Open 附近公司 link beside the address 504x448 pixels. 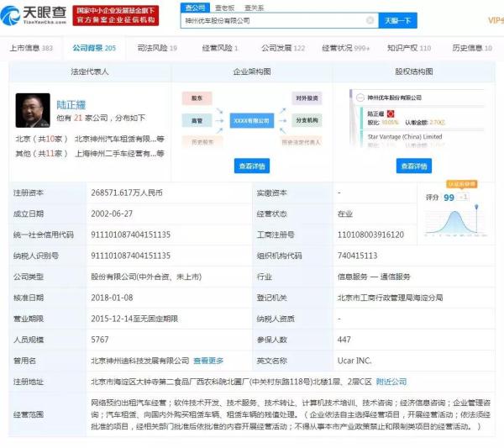point(391,381)
